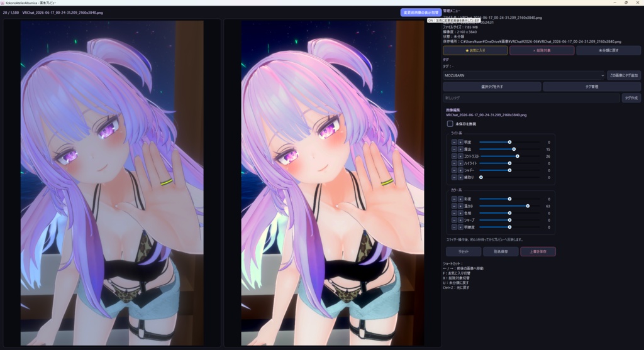Click the 明瞭度 slider handle

click(x=509, y=227)
